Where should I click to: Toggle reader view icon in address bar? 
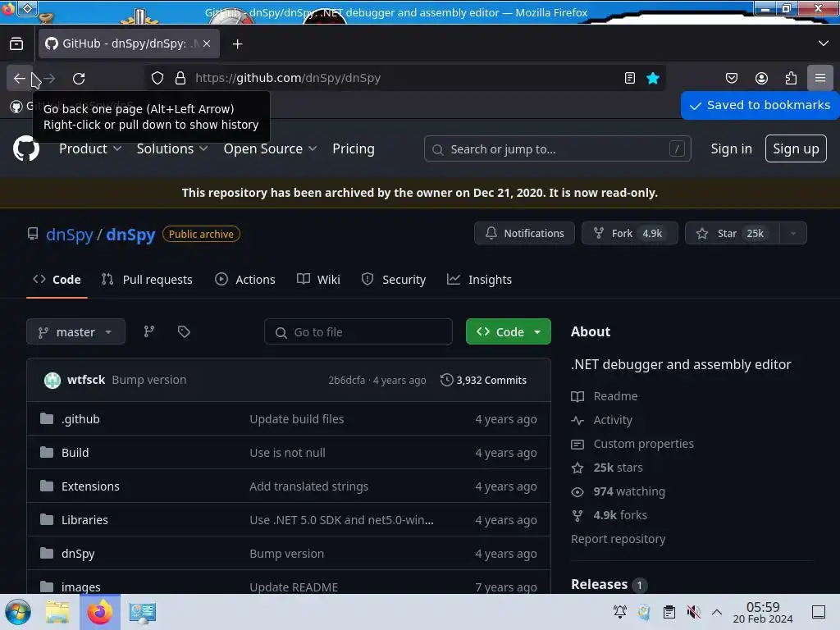click(630, 78)
